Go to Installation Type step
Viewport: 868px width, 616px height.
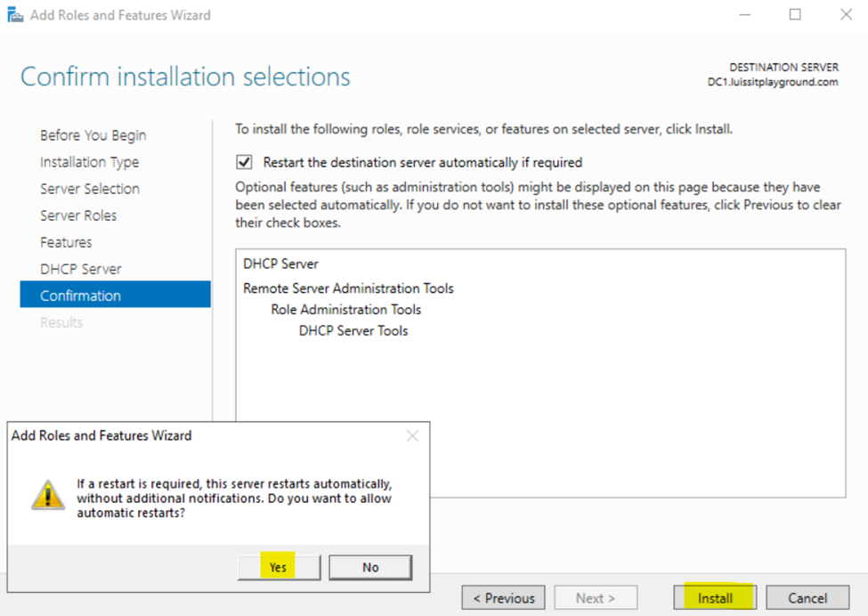pos(89,162)
